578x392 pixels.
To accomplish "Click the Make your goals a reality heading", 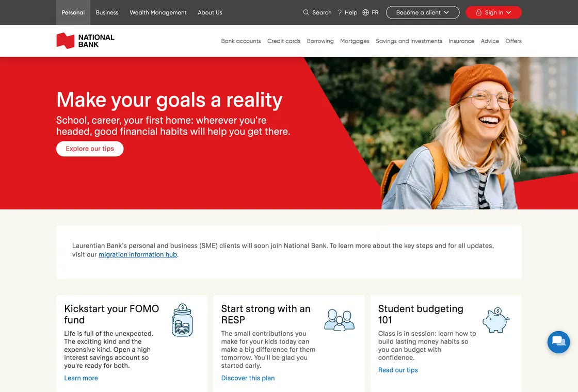I will tap(169, 100).
